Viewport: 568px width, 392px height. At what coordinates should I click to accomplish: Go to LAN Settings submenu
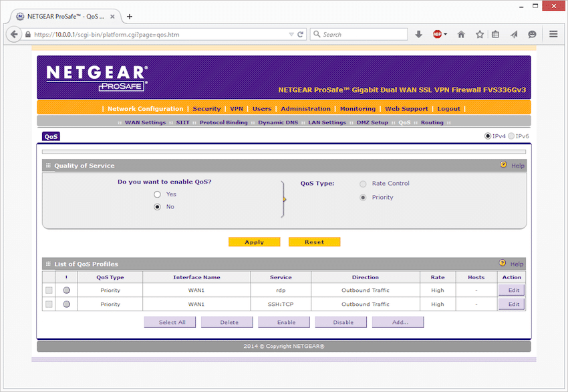click(x=327, y=122)
